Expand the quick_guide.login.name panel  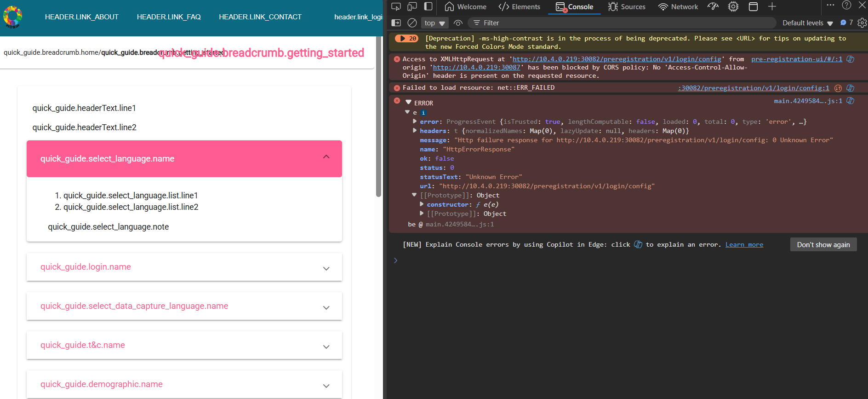pos(184,267)
